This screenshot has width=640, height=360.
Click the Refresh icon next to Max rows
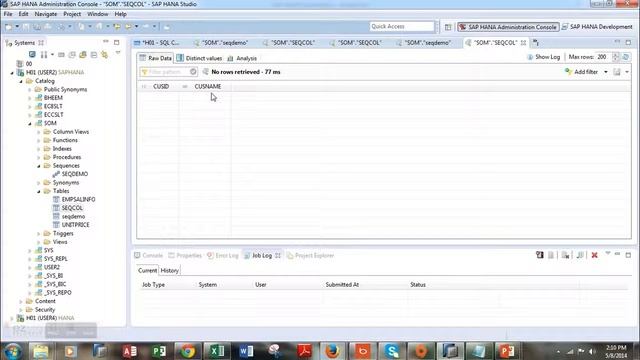(626, 57)
